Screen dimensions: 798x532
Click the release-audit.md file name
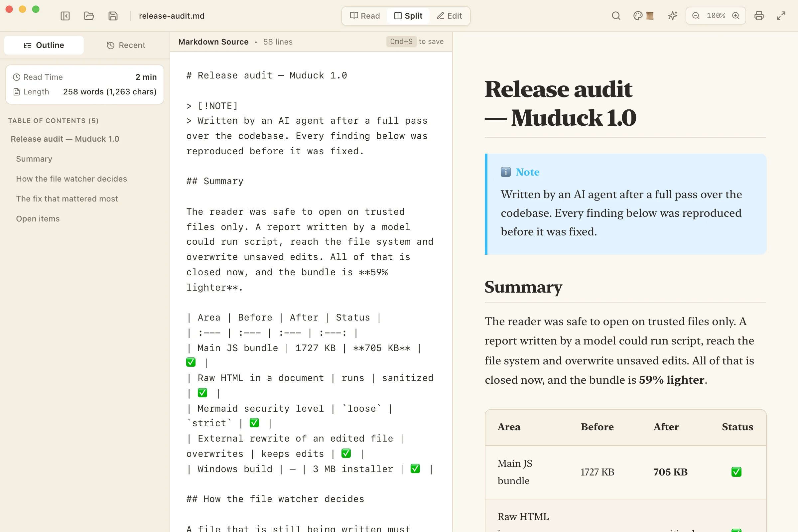172,16
